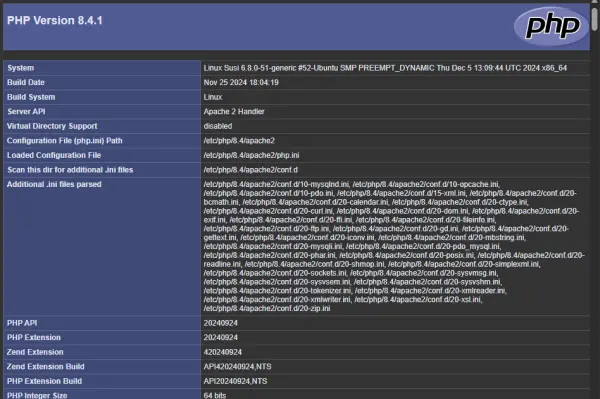Click the 'Build System' label

tap(31, 97)
